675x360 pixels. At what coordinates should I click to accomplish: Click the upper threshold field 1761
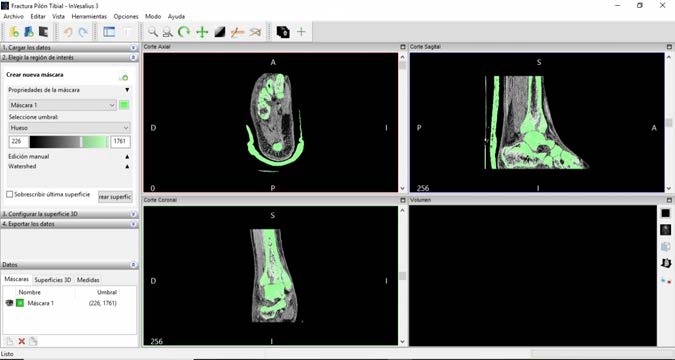click(x=120, y=142)
